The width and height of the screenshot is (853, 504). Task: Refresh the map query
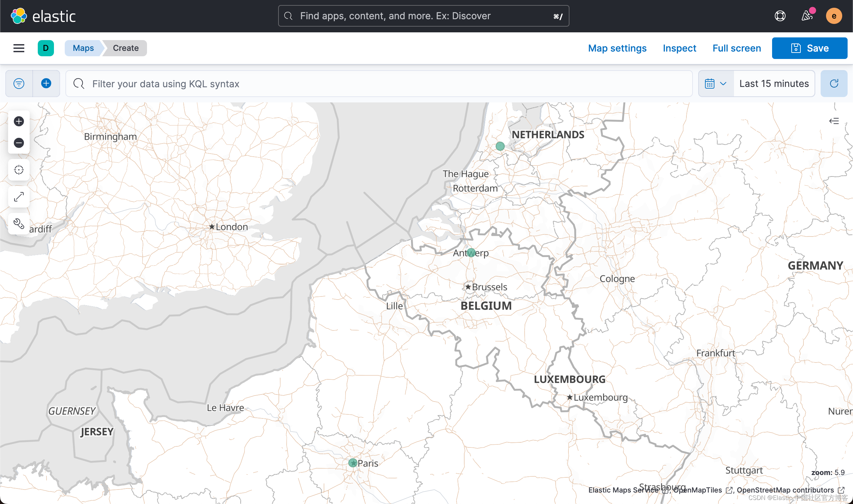(834, 84)
